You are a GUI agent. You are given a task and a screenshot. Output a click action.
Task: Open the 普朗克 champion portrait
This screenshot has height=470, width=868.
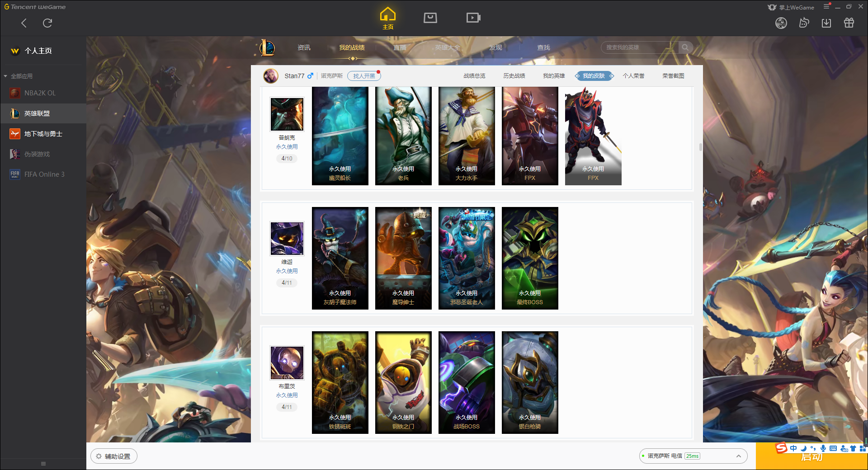click(287, 114)
